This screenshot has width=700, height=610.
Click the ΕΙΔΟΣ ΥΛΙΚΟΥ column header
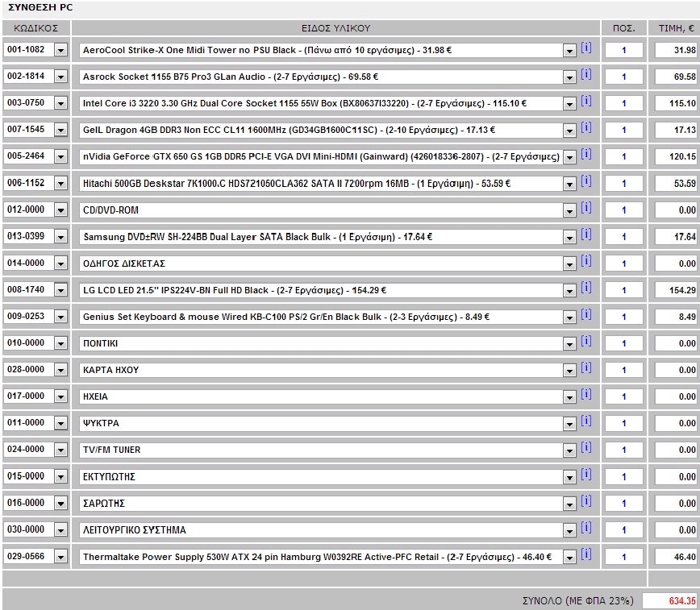pos(335,28)
